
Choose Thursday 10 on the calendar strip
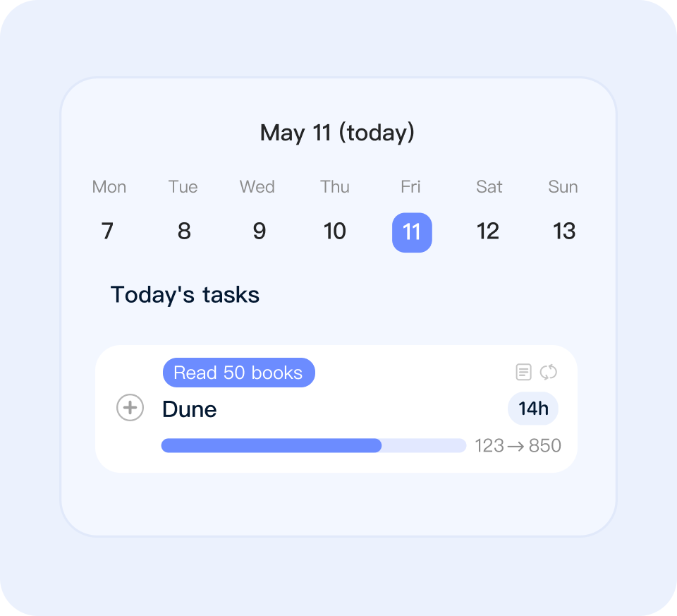[335, 231]
